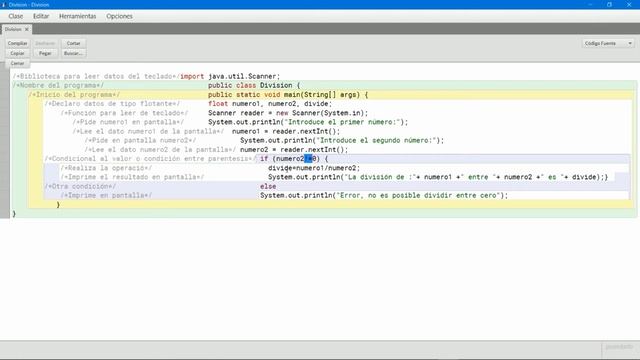The image size is (640, 360).
Task: Click the Pegar button
Action: (45, 53)
